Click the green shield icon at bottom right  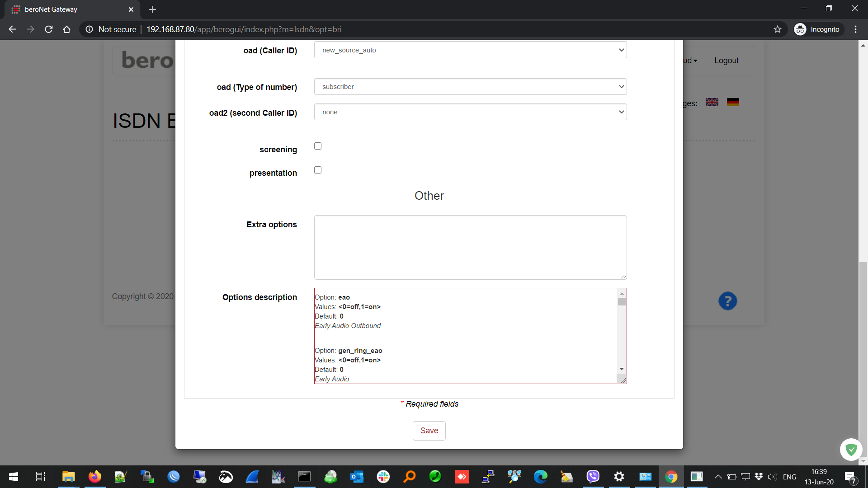[x=851, y=449]
